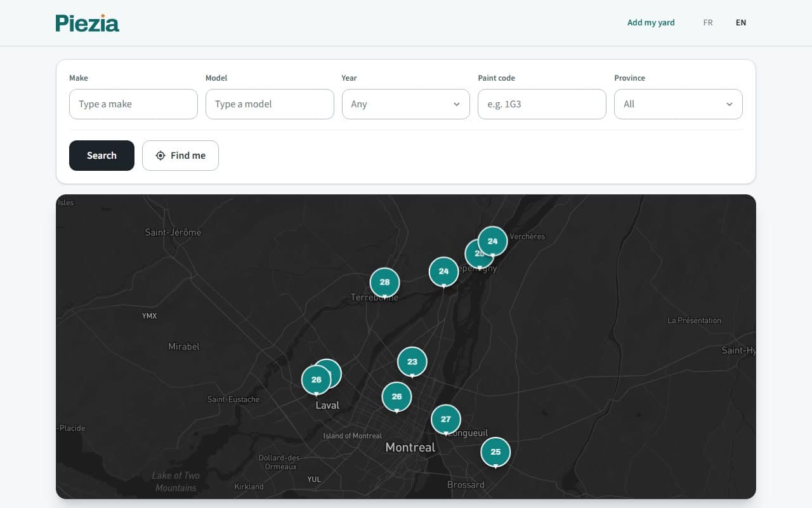Image resolution: width=812 pixels, height=508 pixels.
Task: Click the La Présentation map label
Action: (x=694, y=321)
